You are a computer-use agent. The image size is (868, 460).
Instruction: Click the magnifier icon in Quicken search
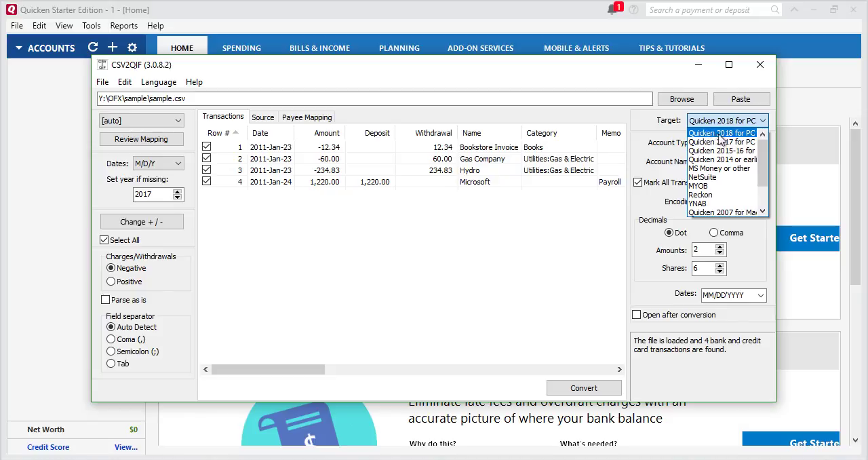pyautogui.click(x=775, y=9)
